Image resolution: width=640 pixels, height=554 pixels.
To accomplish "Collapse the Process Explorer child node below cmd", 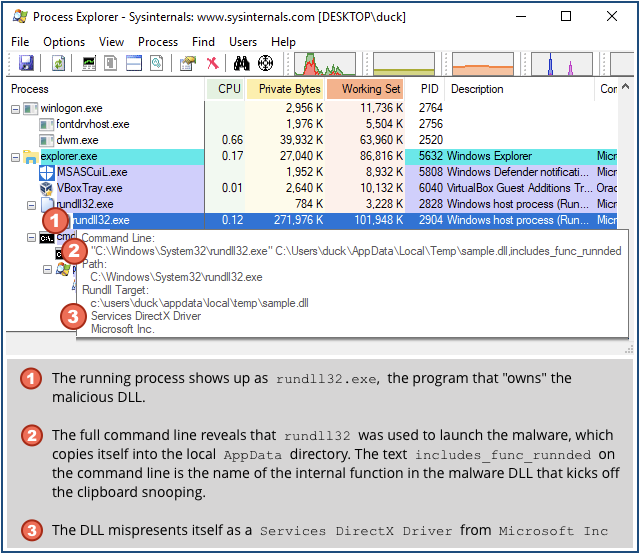I will (48, 269).
